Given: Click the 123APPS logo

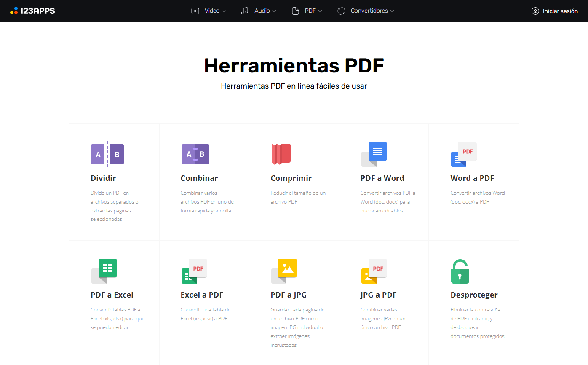Looking at the screenshot, I should coord(32,11).
